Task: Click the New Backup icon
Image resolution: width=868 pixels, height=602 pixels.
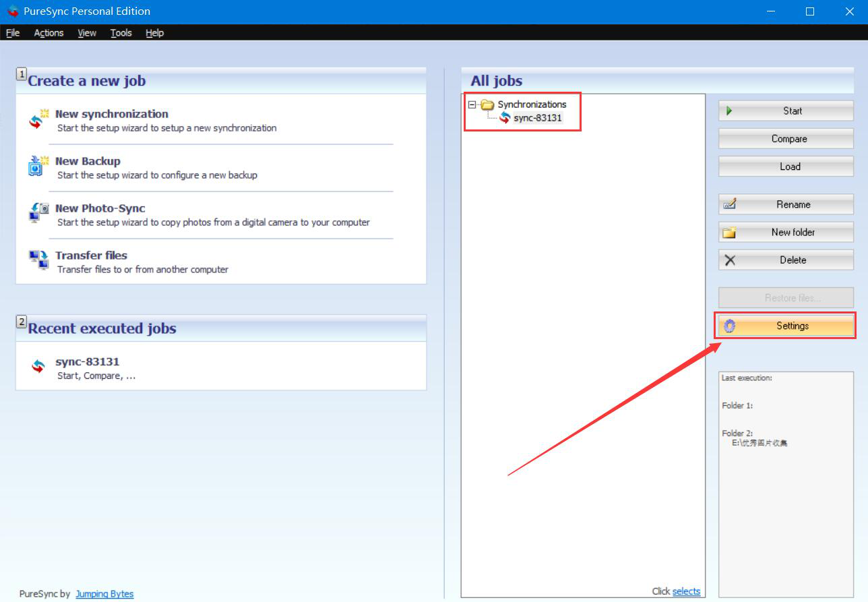Action: coord(38,167)
